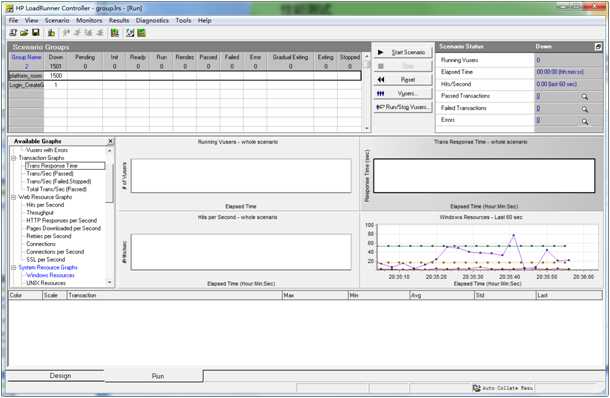
Task: Click magnifier icon next to Errors
Action: pos(584,122)
